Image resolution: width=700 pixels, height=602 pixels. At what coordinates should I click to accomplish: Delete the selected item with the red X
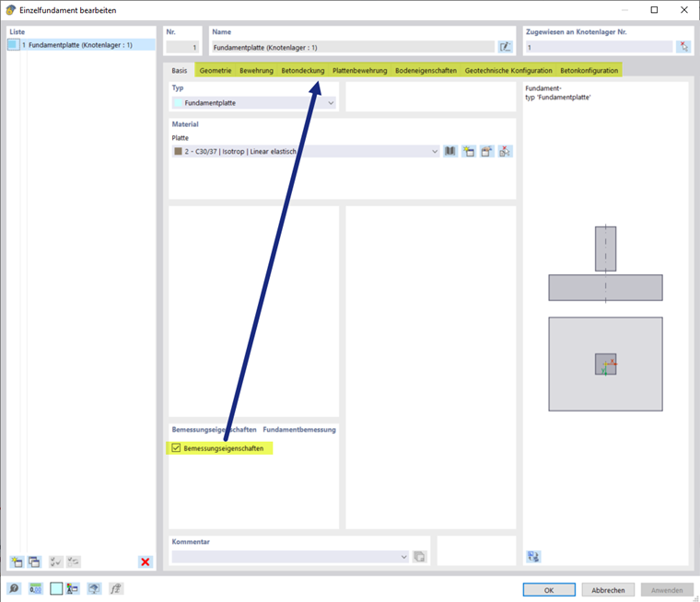(146, 561)
